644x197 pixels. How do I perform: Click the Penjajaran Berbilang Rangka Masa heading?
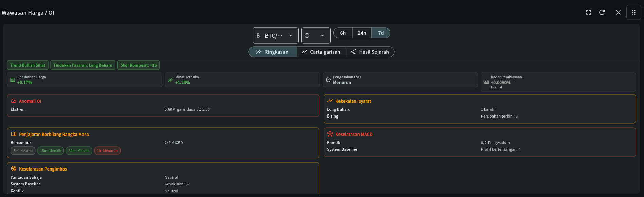click(54, 135)
